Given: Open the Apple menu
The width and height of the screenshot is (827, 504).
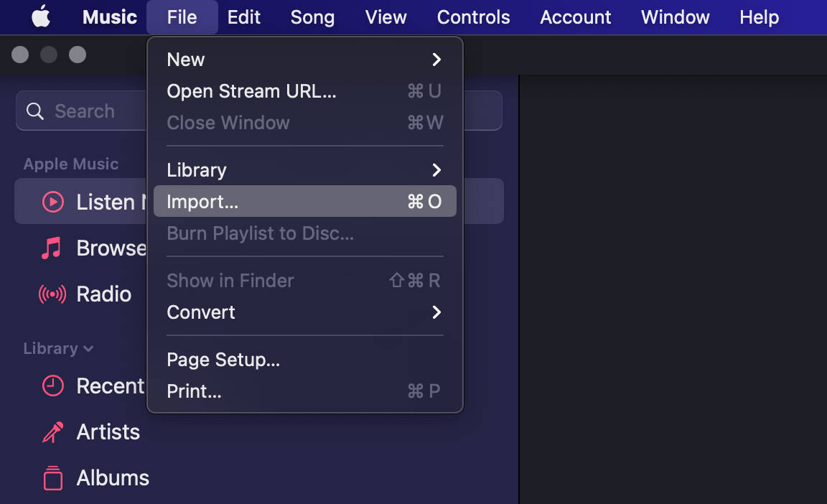Looking at the screenshot, I should [x=41, y=17].
